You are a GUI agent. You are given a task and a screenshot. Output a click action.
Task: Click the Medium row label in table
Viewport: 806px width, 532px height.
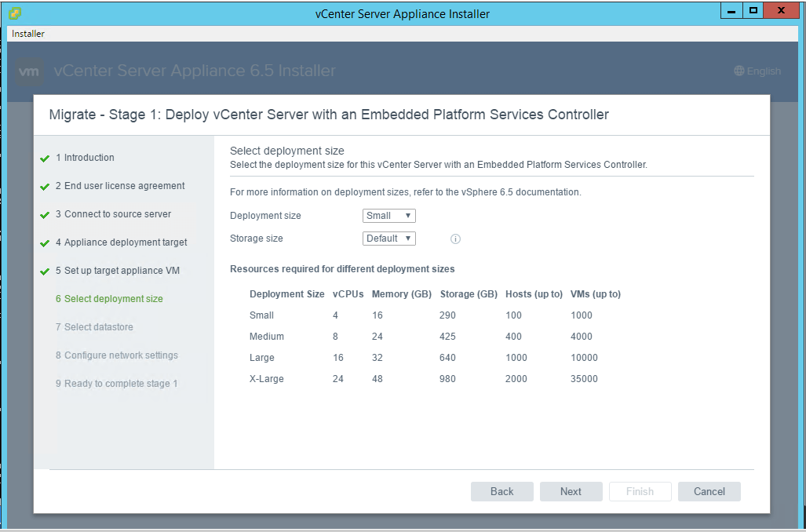tap(267, 336)
